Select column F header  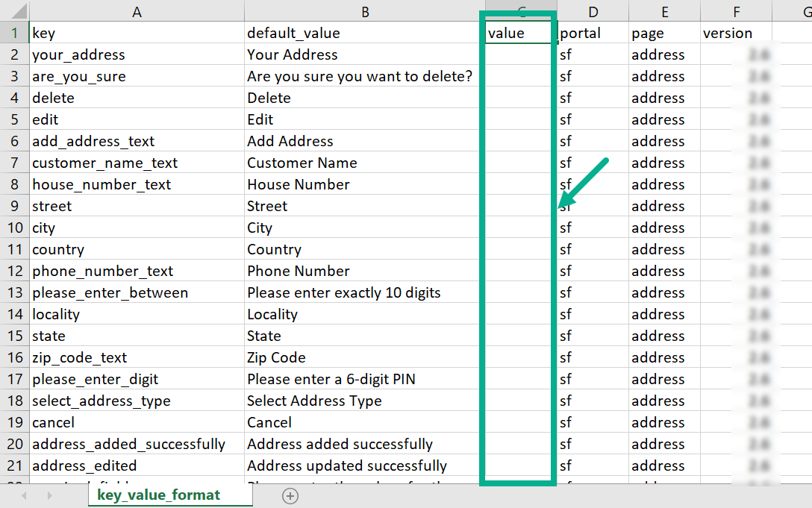tap(736, 11)
